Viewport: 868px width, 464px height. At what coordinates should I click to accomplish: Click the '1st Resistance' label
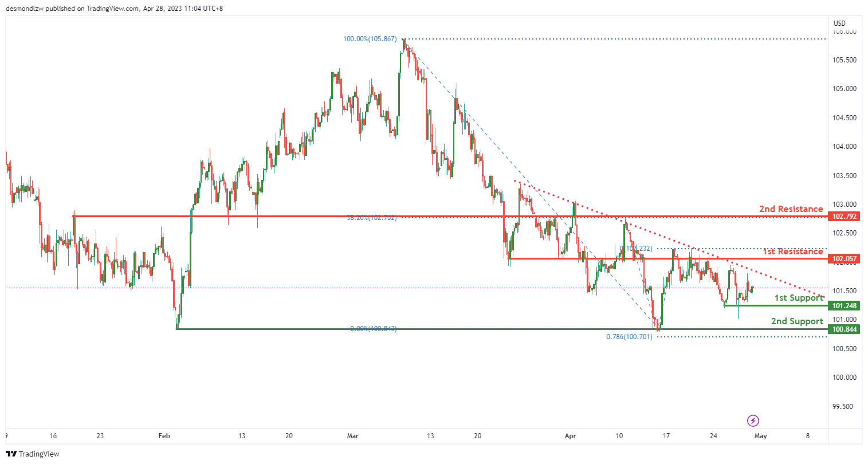point(793,251)
